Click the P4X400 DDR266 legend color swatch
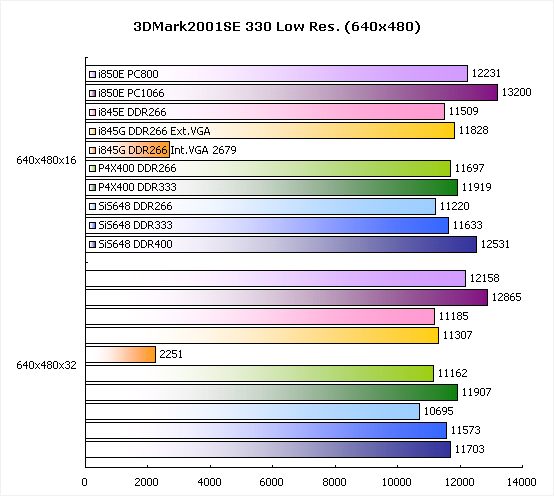The image size is (554, 496). (93, 169)
